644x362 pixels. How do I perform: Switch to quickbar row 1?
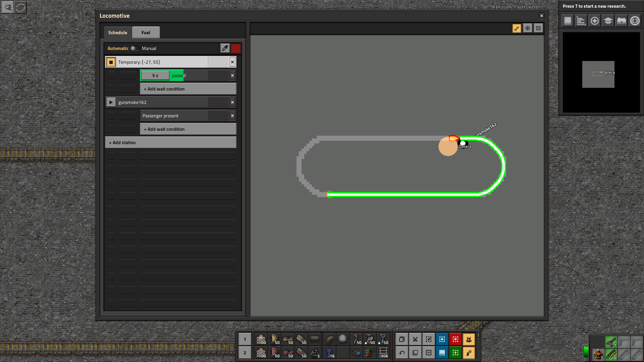[x=245, y=339]
